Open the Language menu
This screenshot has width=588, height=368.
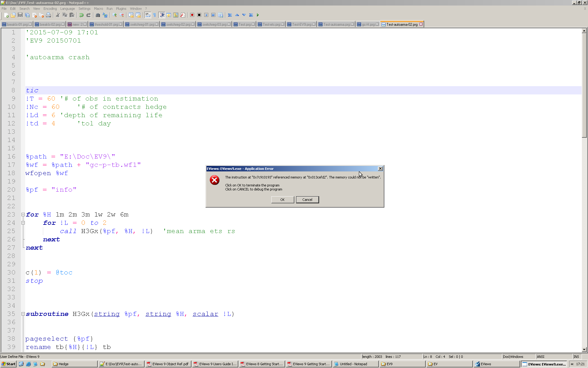point(67,9)
